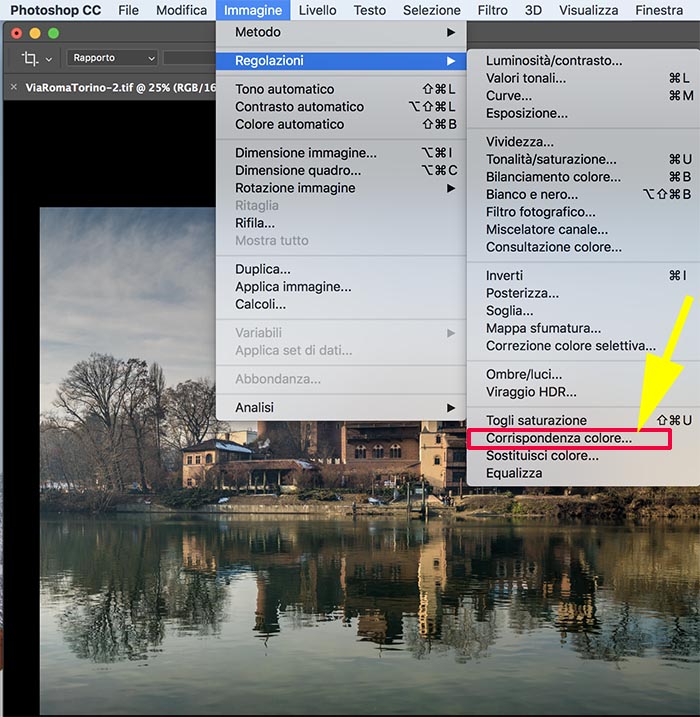Open Viraggio HDR adjustment
This screenshot has height=717, width=700.
coord(583,392)
